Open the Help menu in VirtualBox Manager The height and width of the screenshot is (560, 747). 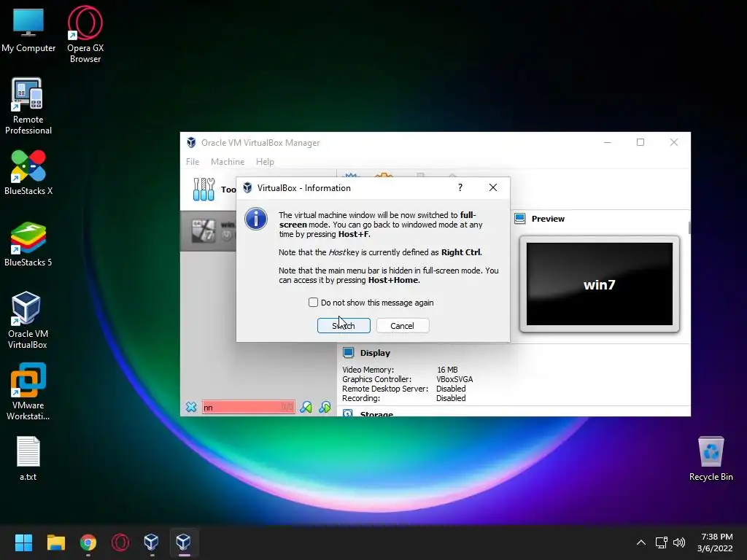click(265, 161)
